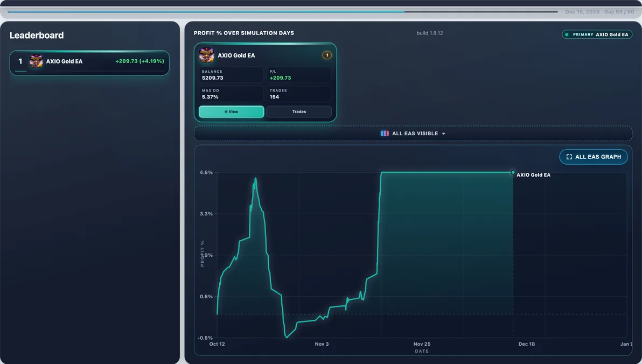Click the PRIMARY AXIO Gold EA badge

pyautogui.click(x=597, y=34)
